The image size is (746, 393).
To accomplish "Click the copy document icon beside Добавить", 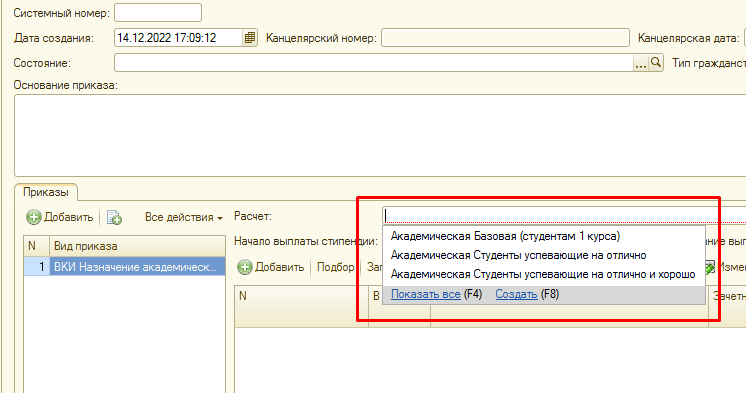I will 114,217.
